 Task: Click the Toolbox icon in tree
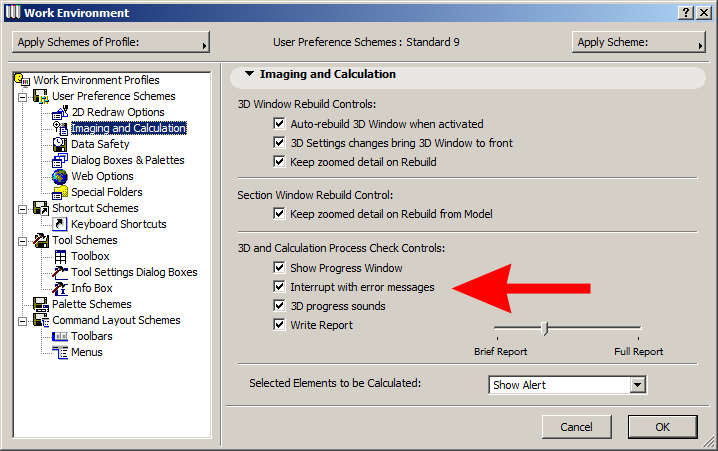click(60, 256)
